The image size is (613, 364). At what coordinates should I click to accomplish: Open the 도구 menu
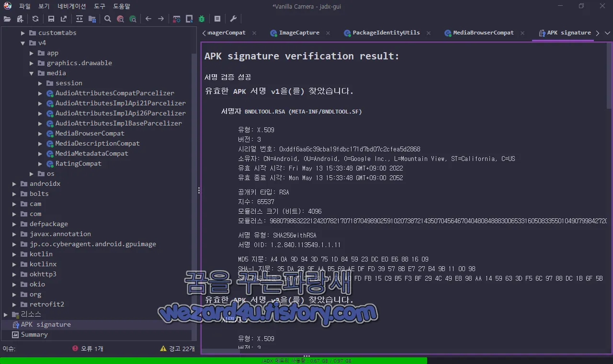[x=100, y=6]
